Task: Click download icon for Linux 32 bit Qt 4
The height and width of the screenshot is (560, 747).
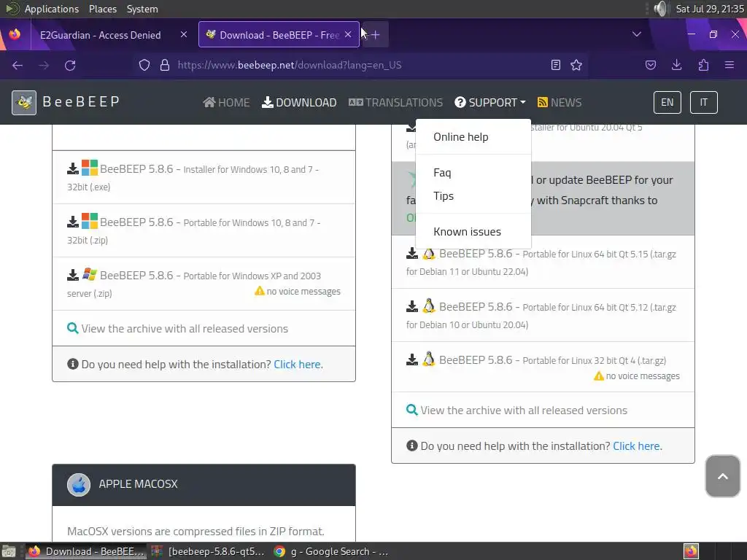Action: click(x=412, y=359)
